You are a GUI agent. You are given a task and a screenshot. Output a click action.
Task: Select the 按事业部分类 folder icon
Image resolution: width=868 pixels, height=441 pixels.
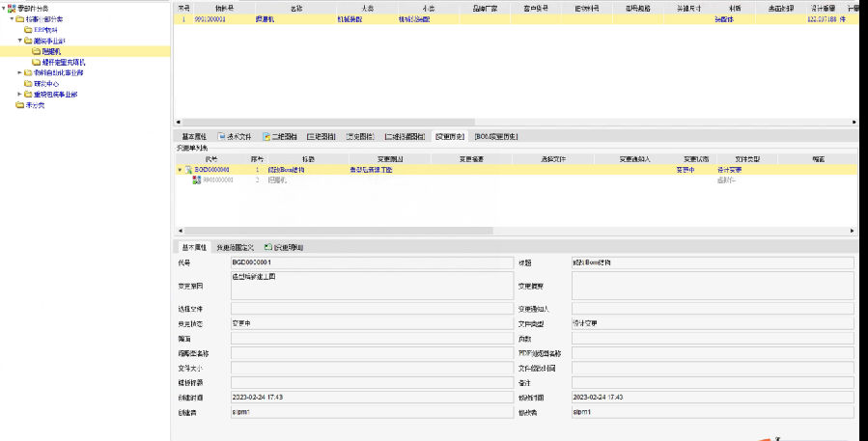20,18
